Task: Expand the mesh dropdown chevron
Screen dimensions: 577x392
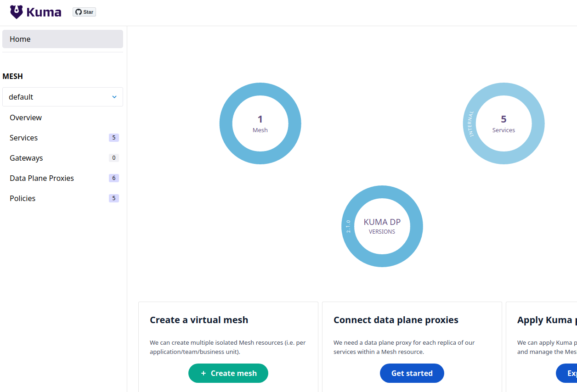Action: coord(114,97)
